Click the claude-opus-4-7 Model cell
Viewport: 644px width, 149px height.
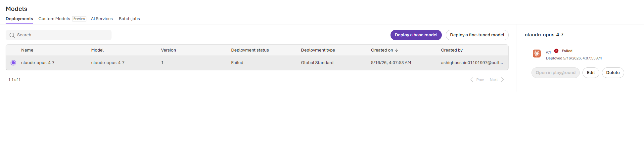click(108, 63)
